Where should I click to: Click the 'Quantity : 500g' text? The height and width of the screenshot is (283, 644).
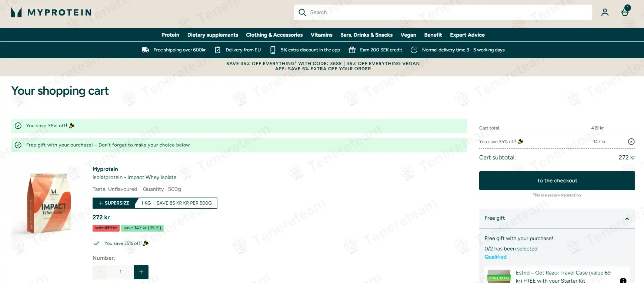(x=162, y=189)
